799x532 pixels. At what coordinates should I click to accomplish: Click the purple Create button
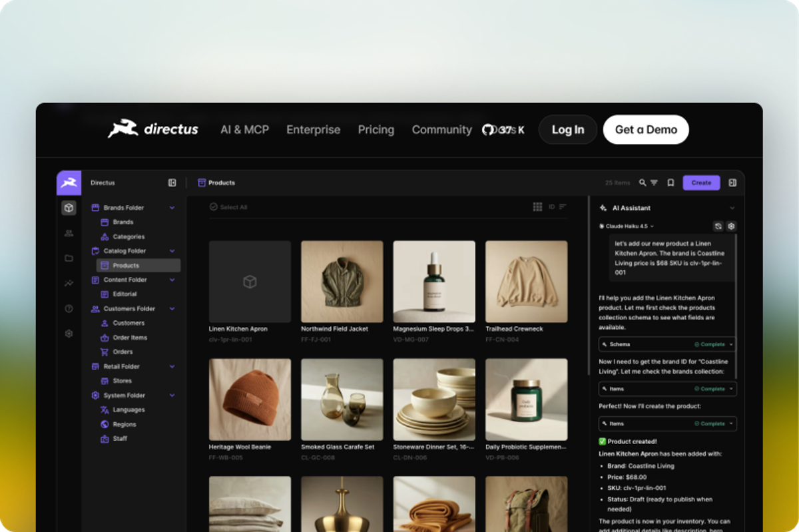(701, 182)
